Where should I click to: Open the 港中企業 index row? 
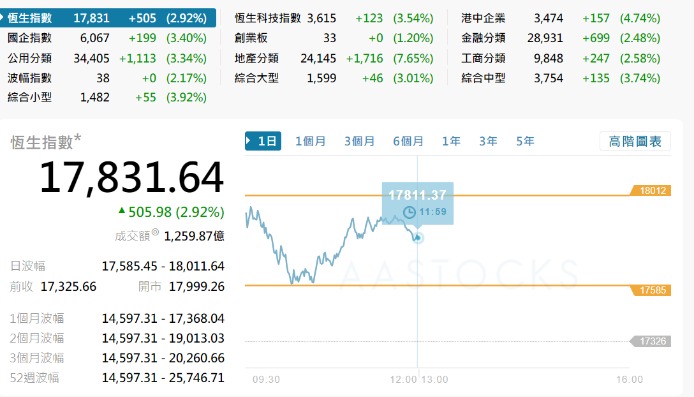pyautogui.click(x=561, y=18)
